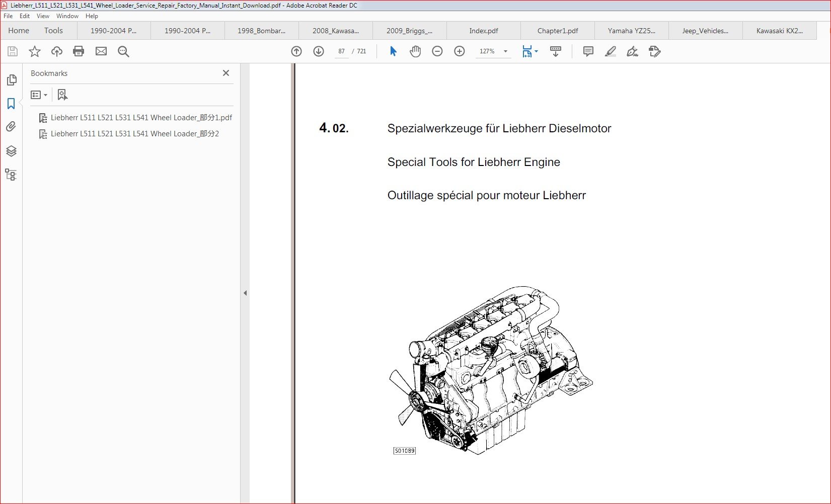Viewport: 831px width, 504px height.
Task: Add the document to starred favorites
Action: tap(35, 51)
